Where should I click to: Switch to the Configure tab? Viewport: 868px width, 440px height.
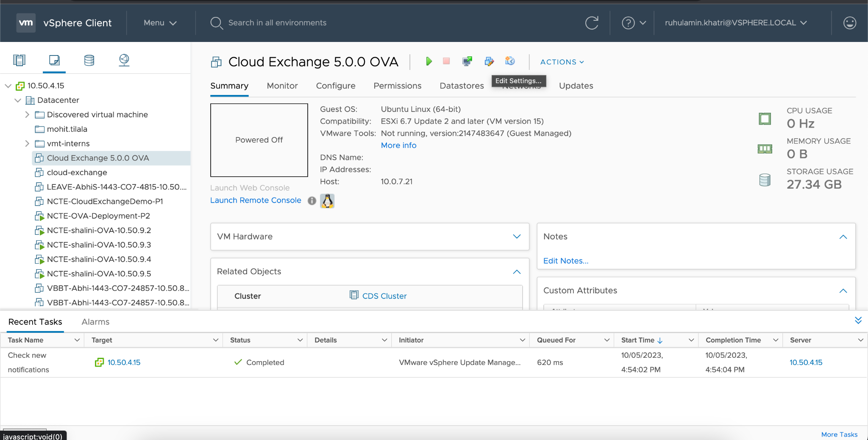coord(336,86)
